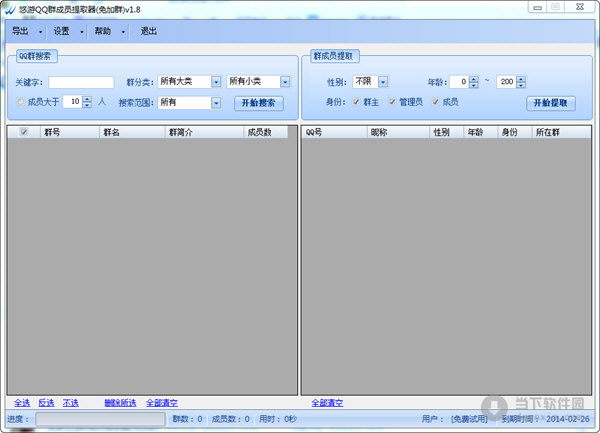Click the minimum age field 0
This screenshot has height=433, width=600.
tap(459, 82)
